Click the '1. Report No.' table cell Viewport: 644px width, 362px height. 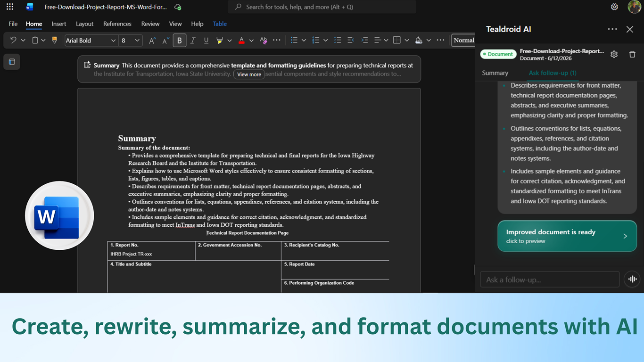(151, 250)
